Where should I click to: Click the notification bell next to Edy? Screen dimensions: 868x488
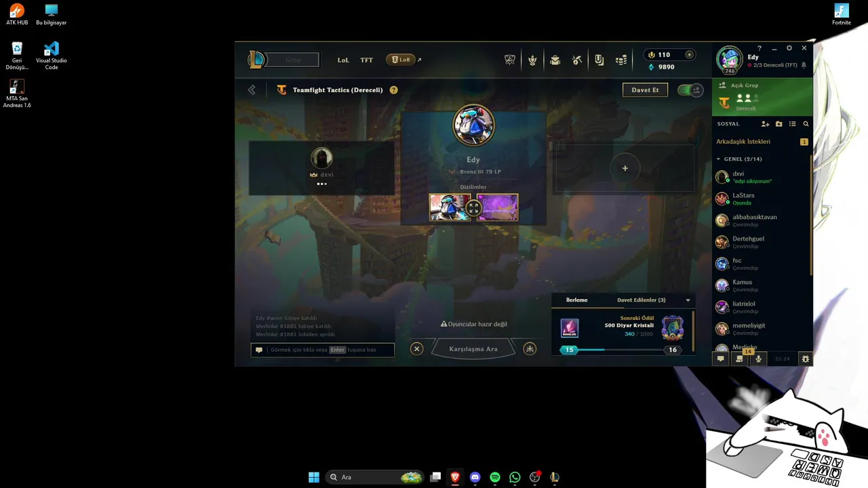[x=804, y=65]
